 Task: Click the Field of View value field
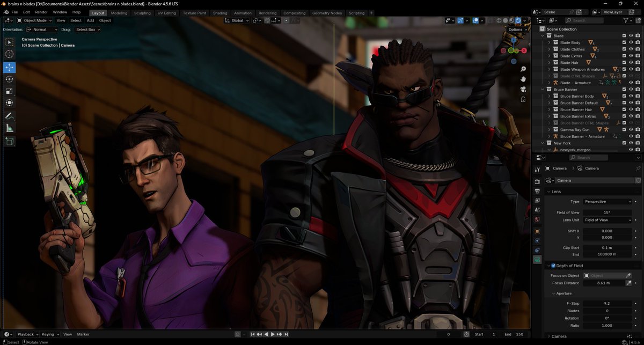coord(608,212)
